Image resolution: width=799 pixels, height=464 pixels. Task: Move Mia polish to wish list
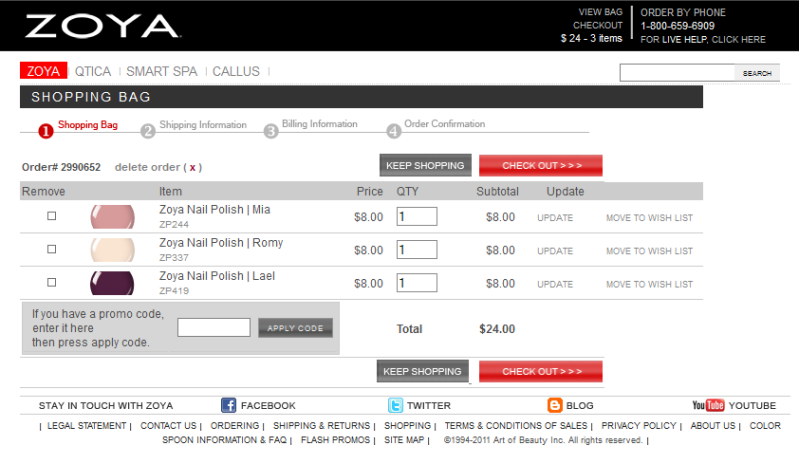pyautogui.click(x=649, y=217)
